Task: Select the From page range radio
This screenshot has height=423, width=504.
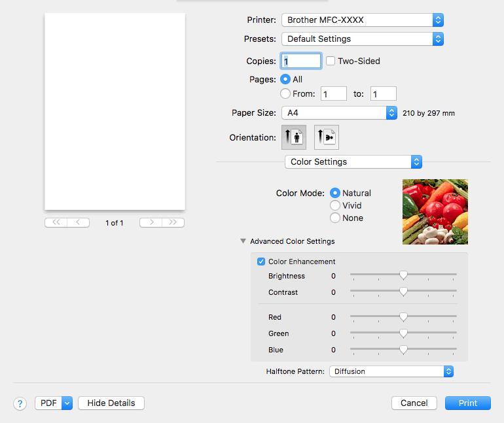Action: (285, 93)
